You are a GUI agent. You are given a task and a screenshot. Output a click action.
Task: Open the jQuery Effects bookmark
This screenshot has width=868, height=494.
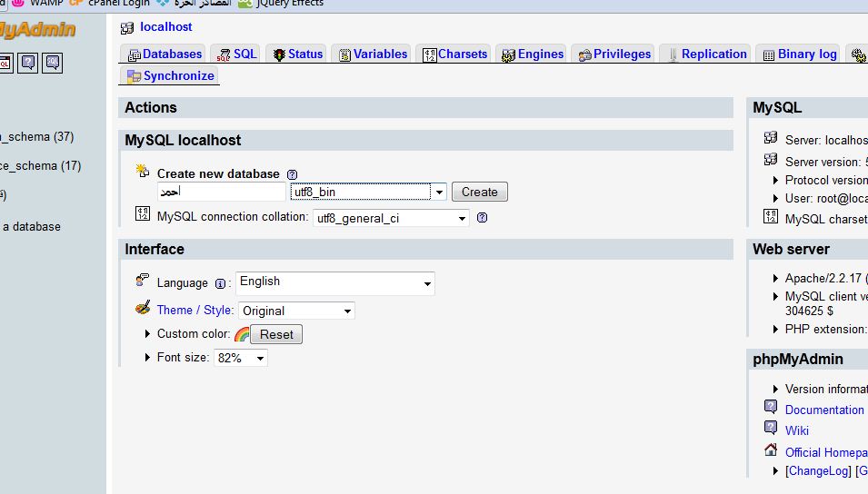281,4
